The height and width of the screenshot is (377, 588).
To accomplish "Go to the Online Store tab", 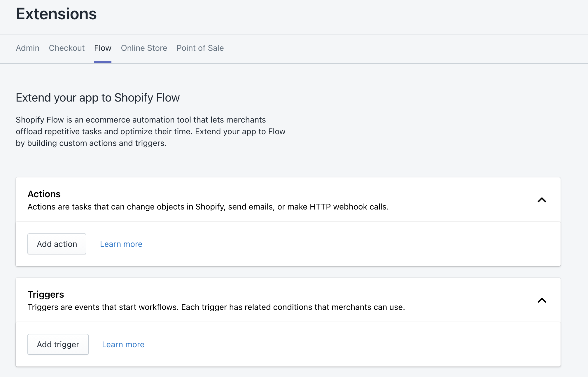I will pos(144,48).
